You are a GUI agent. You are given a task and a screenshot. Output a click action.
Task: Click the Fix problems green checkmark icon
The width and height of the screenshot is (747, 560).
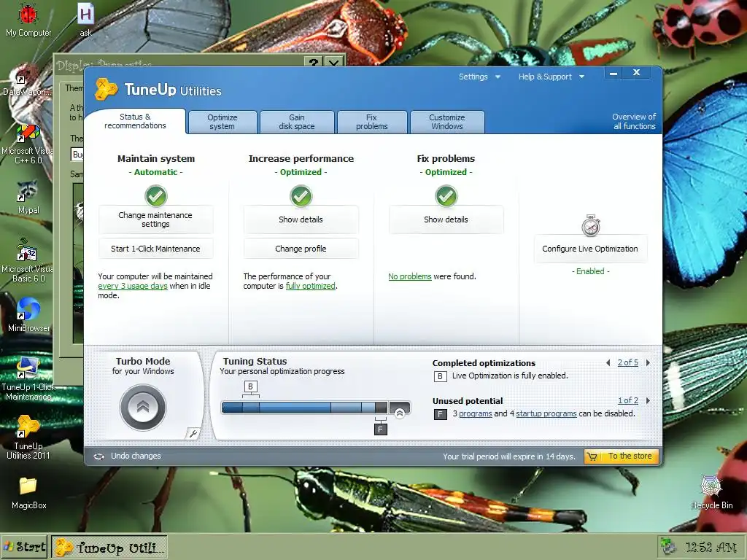point(446,195)
